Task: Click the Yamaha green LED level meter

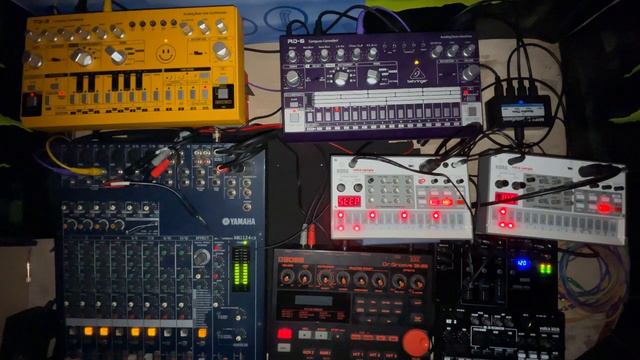Action: click(241, 269)
